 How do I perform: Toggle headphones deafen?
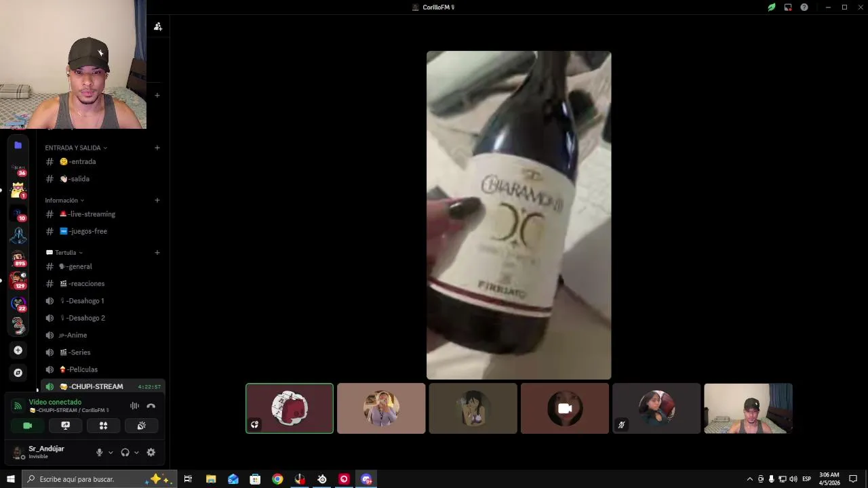pyautogui.click(x=125, y=452)
